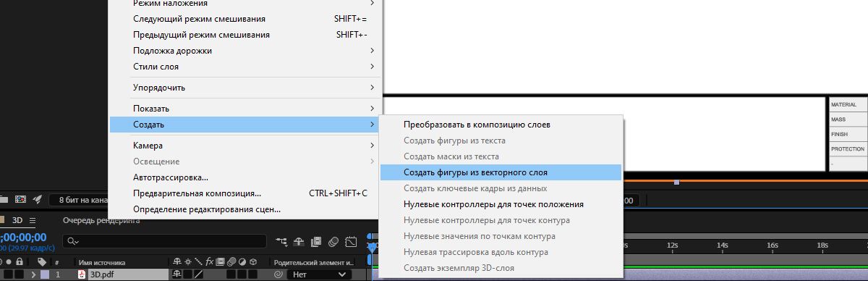Switch to the 3D composition timeline tab
The width and height of the screenshot is (868, 281).
(17, 220)
